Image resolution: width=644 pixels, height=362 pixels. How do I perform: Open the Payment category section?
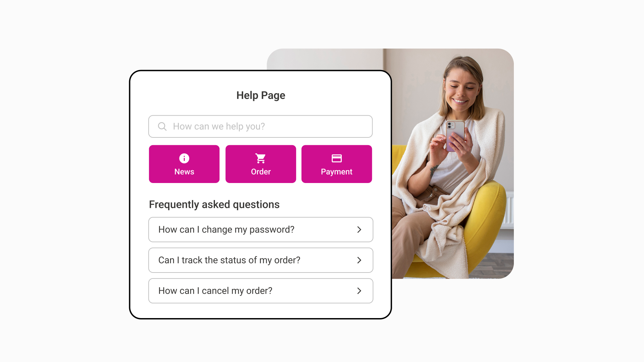[x=336, y=164]
